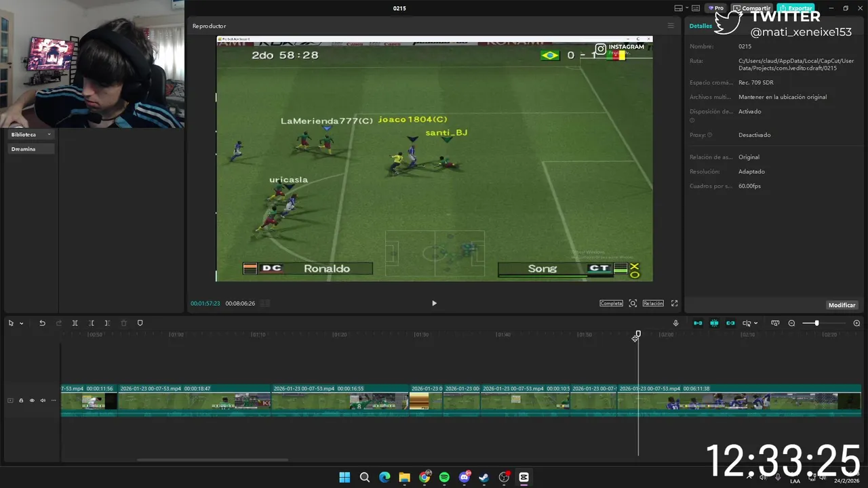Toggle main track magnet snapping
The image size is (868, 488).
coord(698,323)
